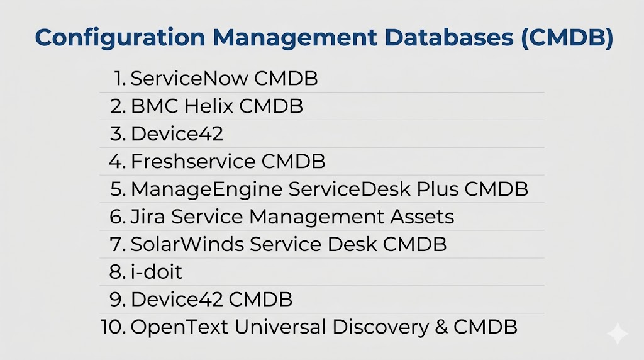The height and width of the screenshot is (360, 644).
Task: Click the BMC Helix CMDB entry
Action: [x=216, y=106]
